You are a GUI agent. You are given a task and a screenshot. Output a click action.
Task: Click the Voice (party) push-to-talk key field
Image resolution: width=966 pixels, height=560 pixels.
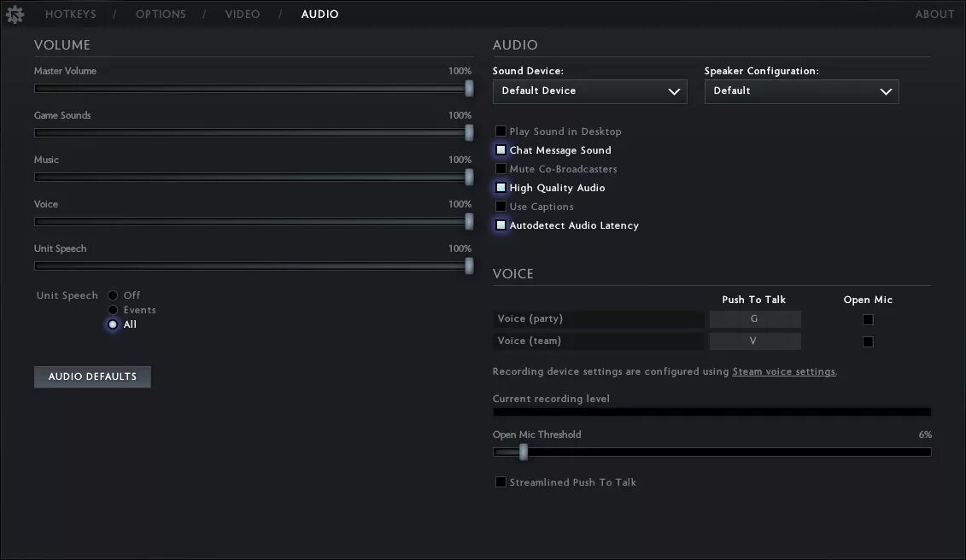pos(754,319)
